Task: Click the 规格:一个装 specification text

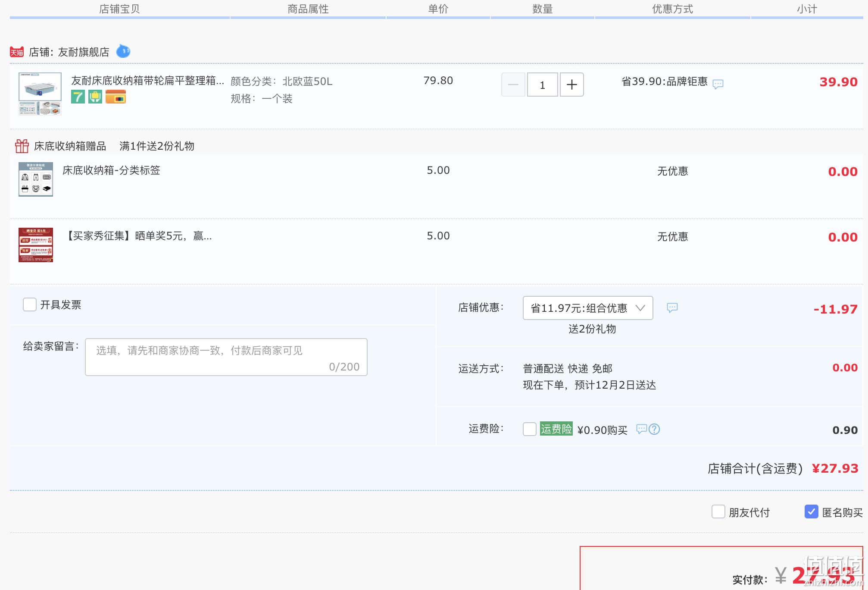Action: [262, 99]
